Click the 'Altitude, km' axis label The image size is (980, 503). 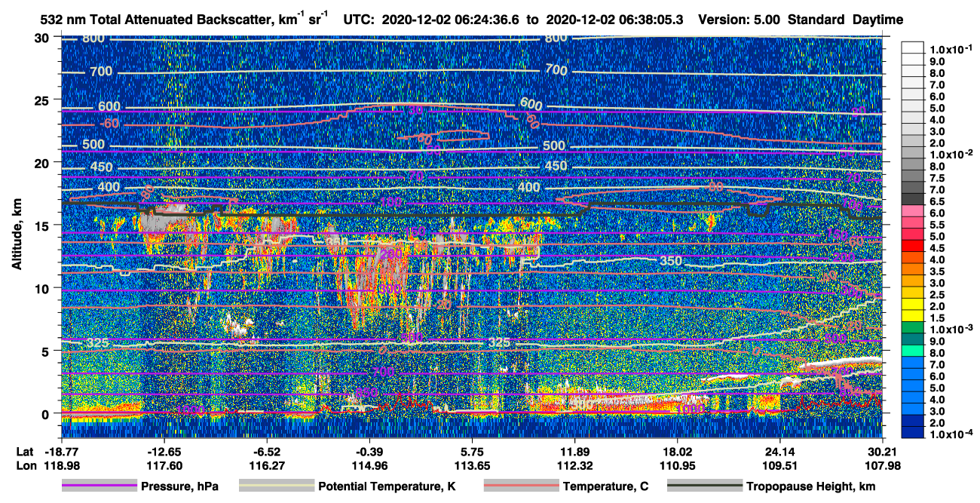pos(17,236)
